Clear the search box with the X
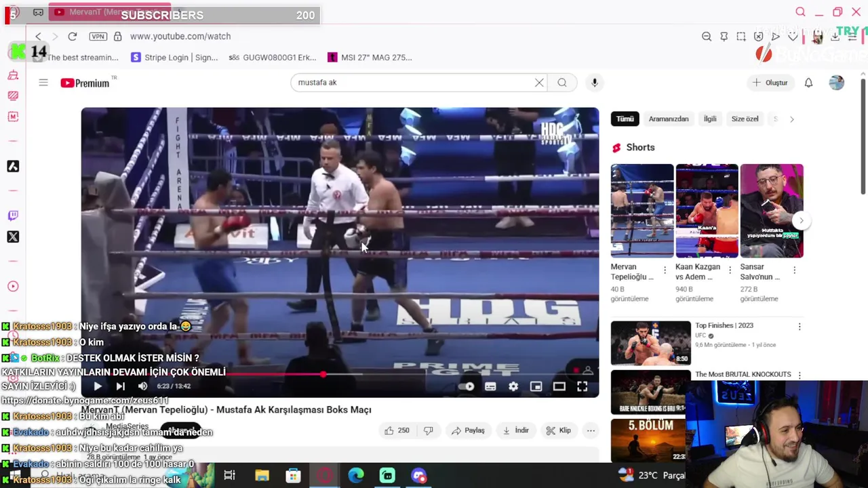This screenshot has width=868, height=488. point(539,83)
